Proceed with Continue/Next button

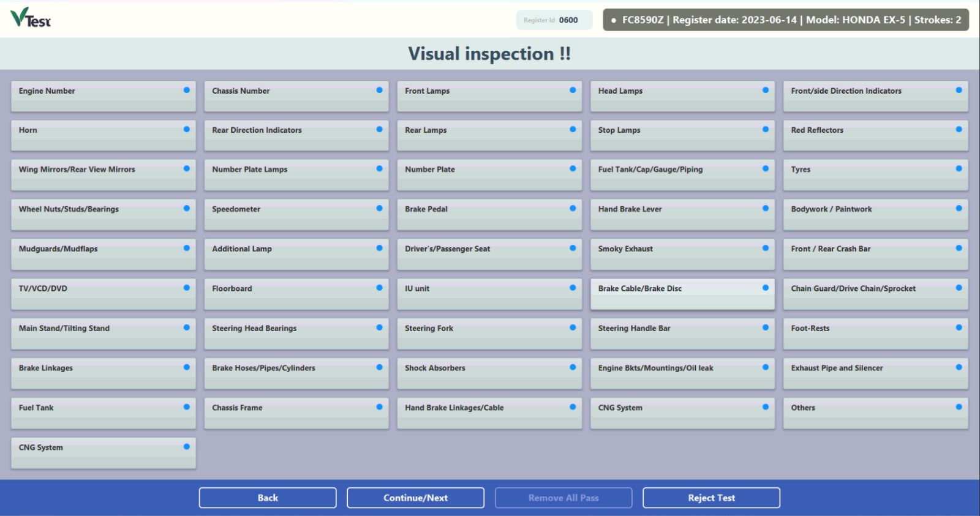[x=415, y=498]
